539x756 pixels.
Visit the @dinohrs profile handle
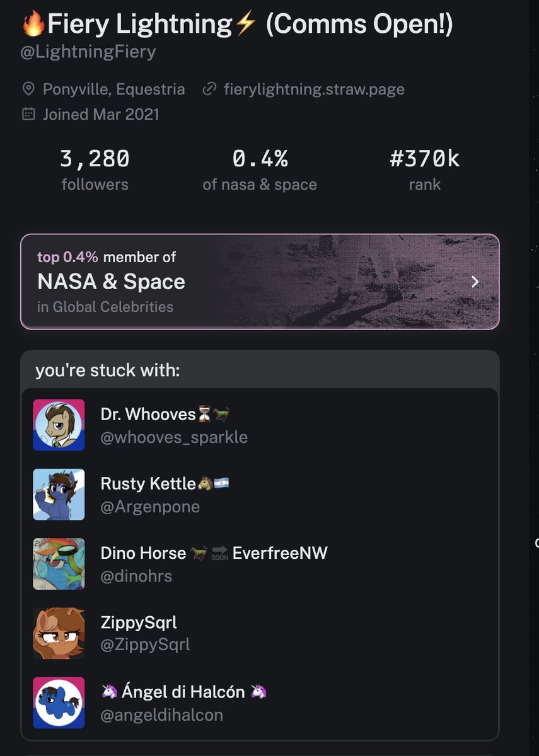click(136, 576)
